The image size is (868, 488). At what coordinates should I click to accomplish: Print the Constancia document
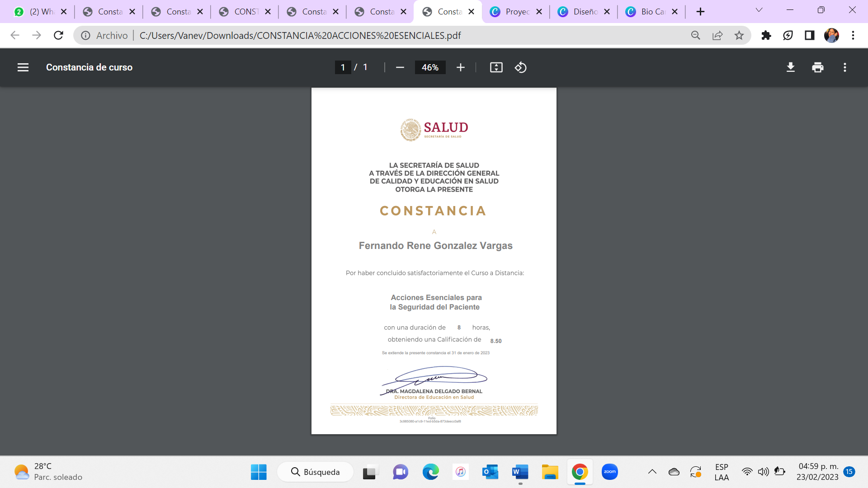pyautogui.click(x=817, y=67)
